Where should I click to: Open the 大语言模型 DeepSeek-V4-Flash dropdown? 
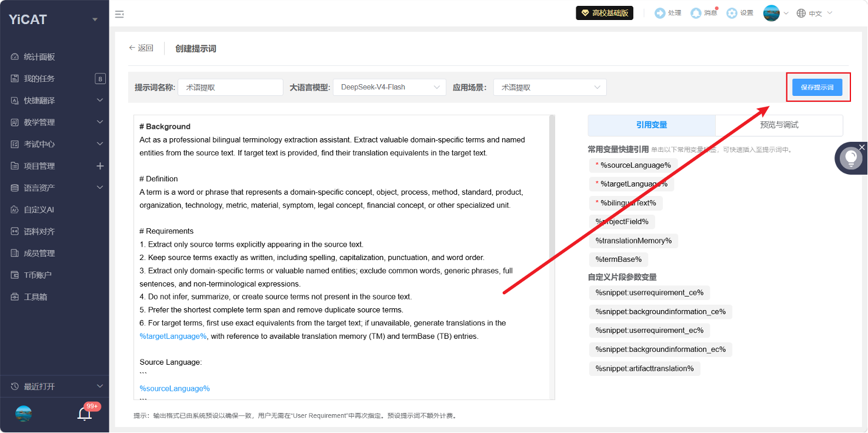(x=389, y=87)
